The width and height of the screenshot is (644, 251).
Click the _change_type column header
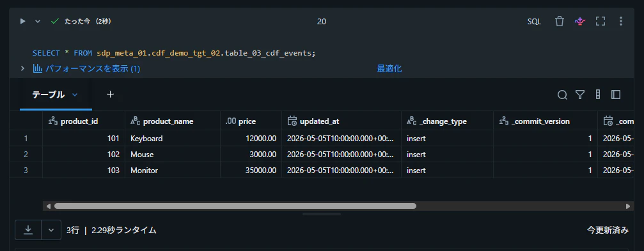coord(447,121)
